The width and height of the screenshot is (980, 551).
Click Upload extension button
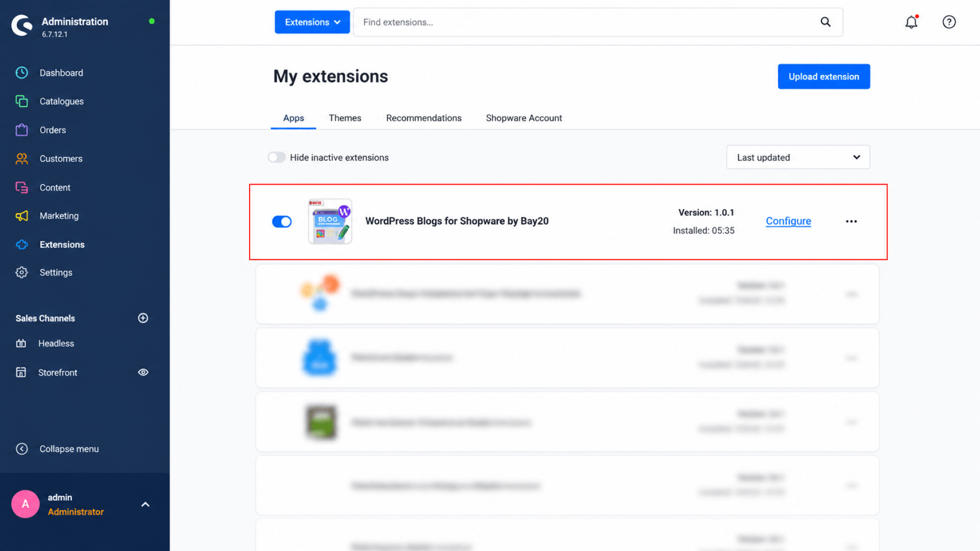824,77
